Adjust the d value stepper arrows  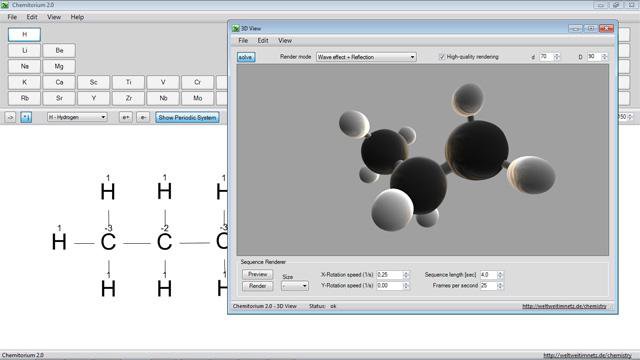tap(557, 57)
